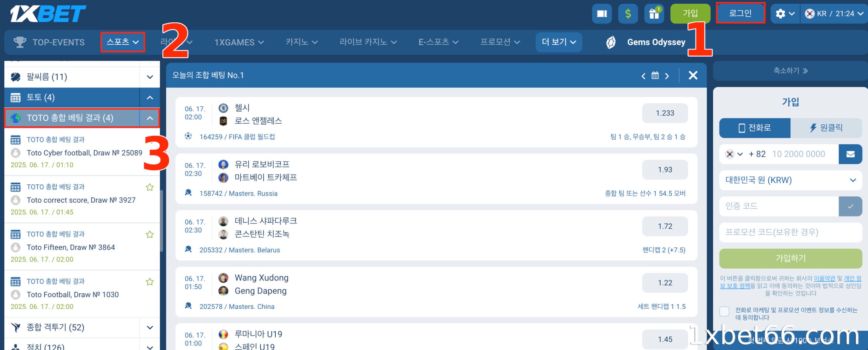Open the 1XGAMES menu

(x=239, y=42)
